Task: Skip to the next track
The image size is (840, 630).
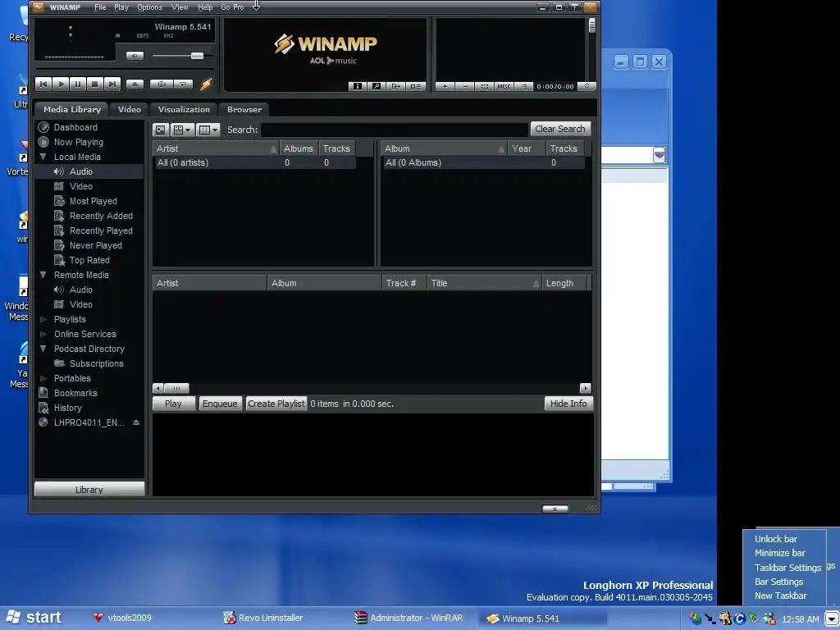Action: (112, 84)
